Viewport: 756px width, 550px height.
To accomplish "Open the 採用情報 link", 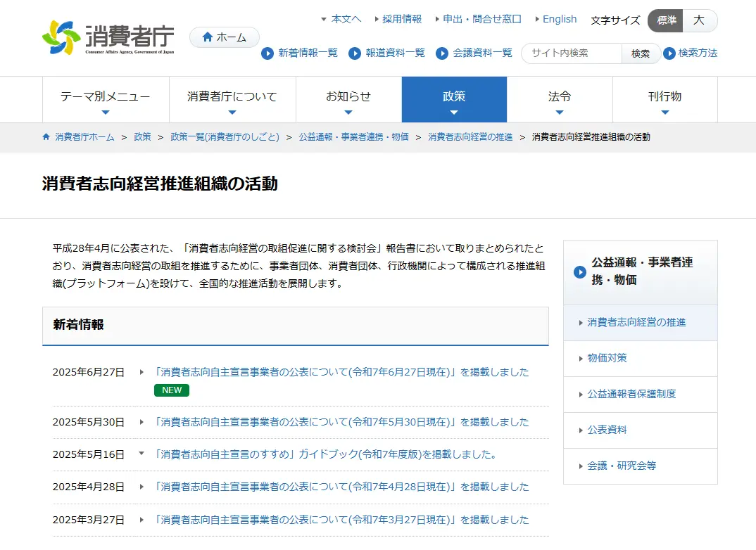I will (x=402, y=19).
